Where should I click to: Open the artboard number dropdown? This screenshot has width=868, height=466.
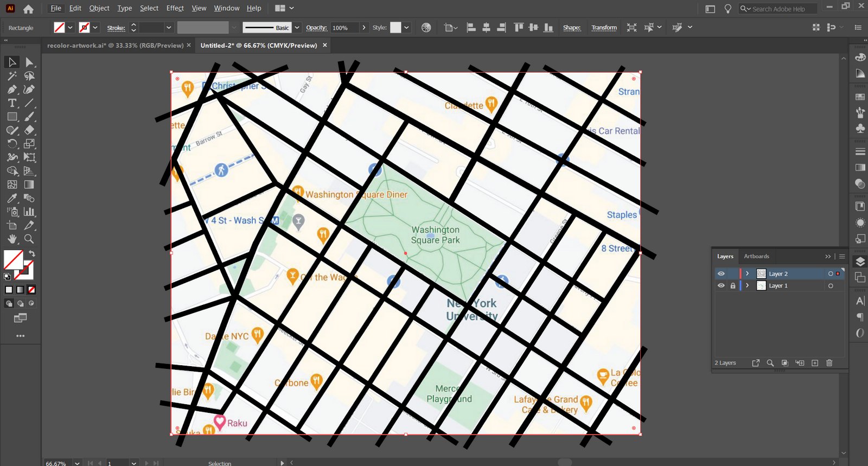[133, 463]
